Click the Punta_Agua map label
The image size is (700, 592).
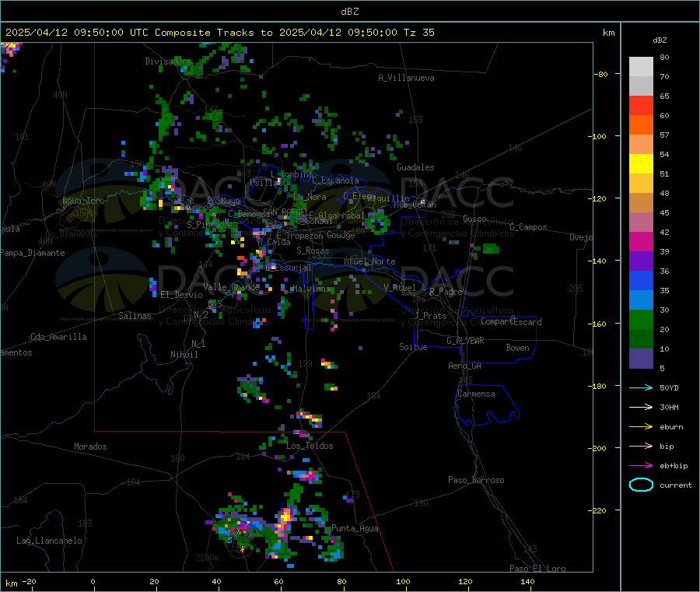[355, 529]
